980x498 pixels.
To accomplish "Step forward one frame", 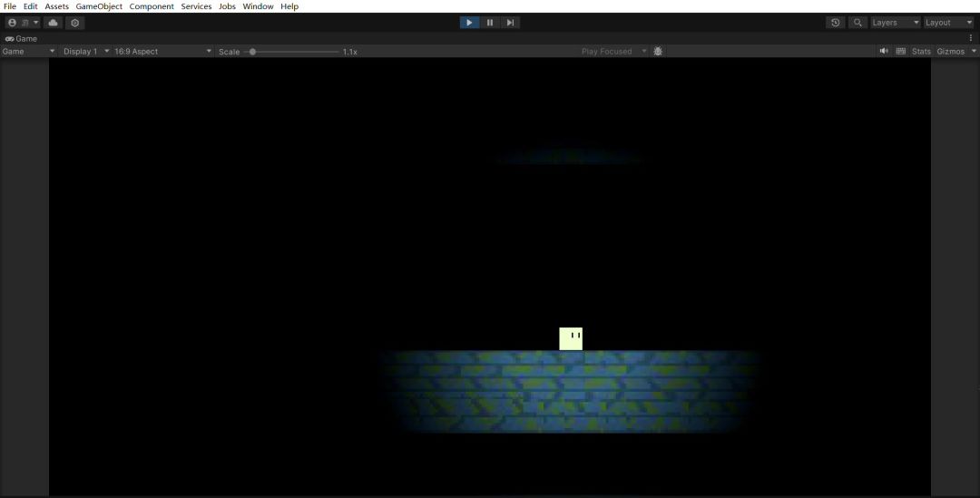I will [x=510, y=23].
